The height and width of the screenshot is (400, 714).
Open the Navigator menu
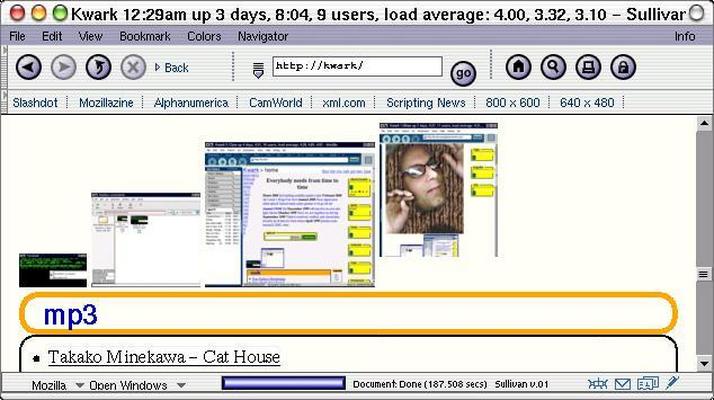point(263,36)
